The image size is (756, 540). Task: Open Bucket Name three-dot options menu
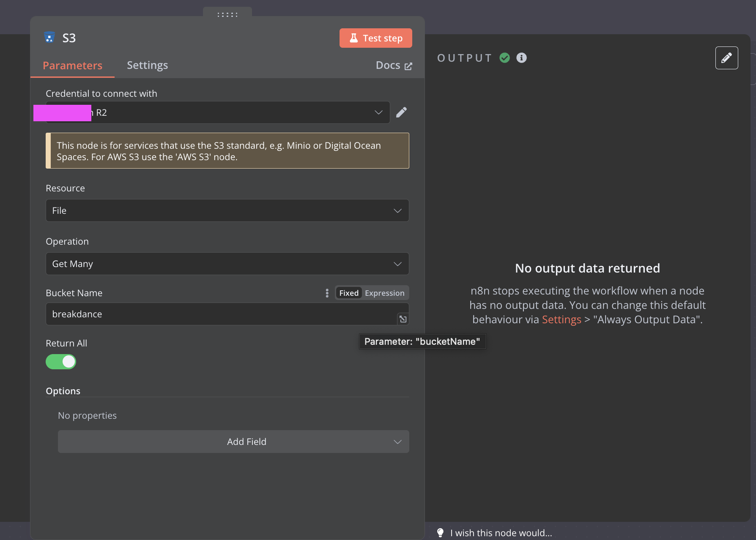coord(327,293)
